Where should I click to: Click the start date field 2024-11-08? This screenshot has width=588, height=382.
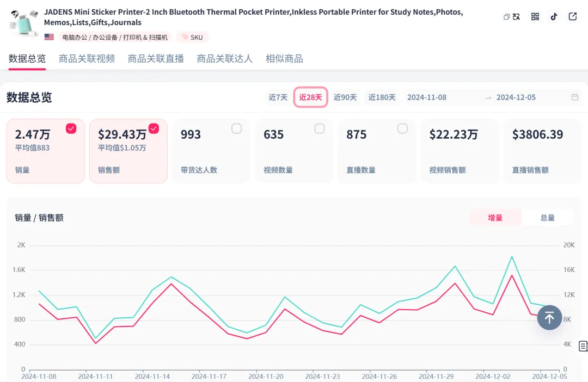tap(427, 97)
